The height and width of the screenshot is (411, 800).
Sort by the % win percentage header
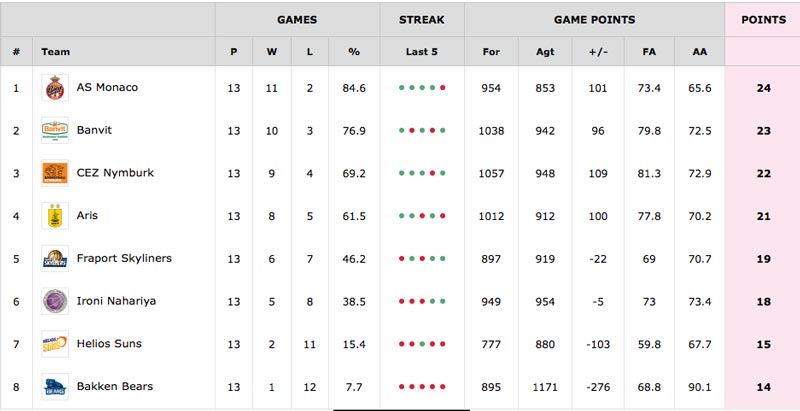click(x=354, y=52)
